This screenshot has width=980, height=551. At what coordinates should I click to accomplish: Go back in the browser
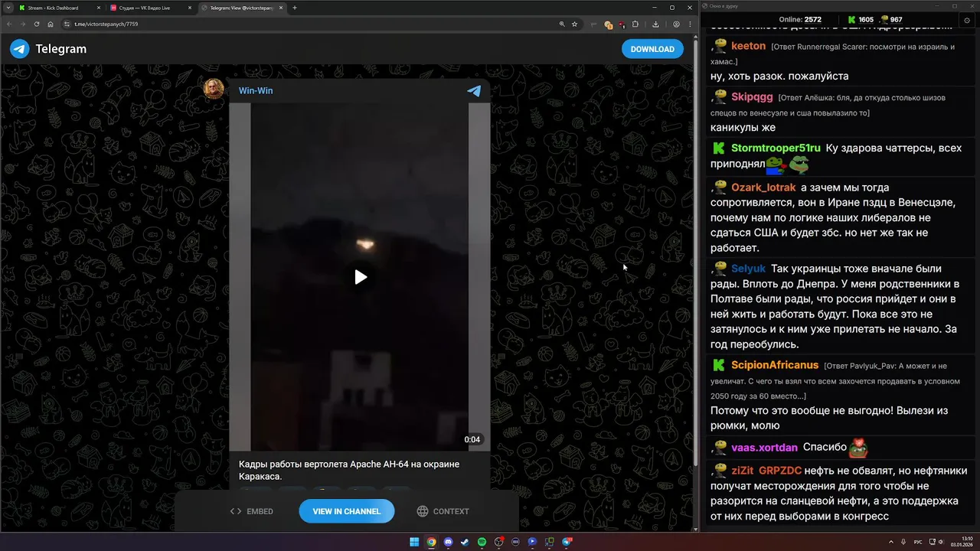coord(9,24)
